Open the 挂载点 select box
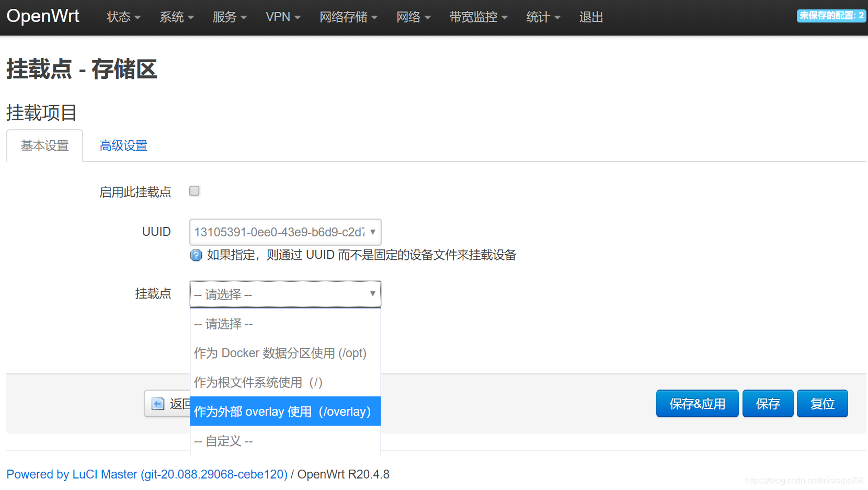The width and height of the screenshot is (868, 490). [x=285, y=294]
